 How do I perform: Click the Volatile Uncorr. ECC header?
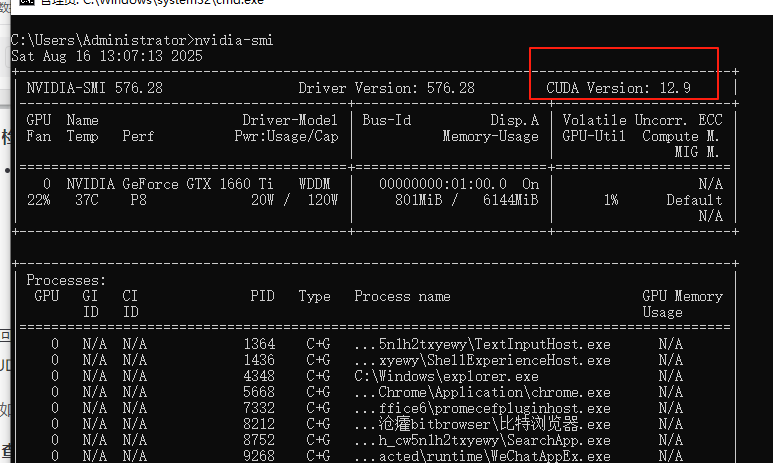(642, 120)
